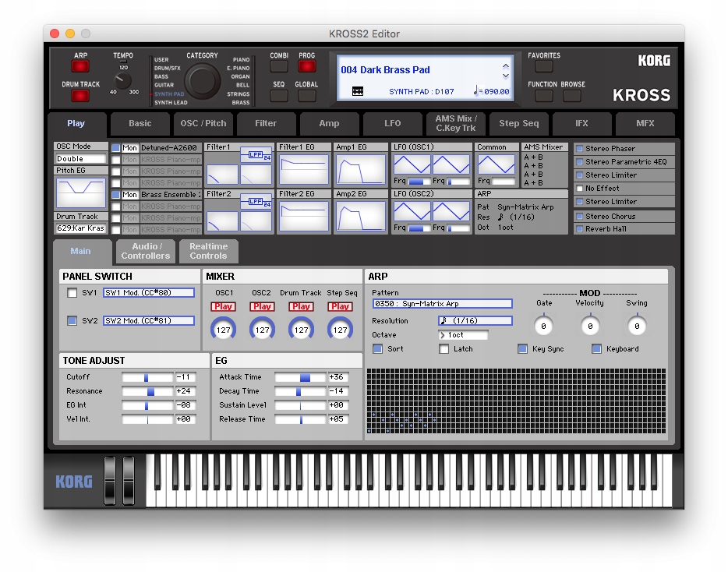Enable the SW1 checkbox

(72, 293)
